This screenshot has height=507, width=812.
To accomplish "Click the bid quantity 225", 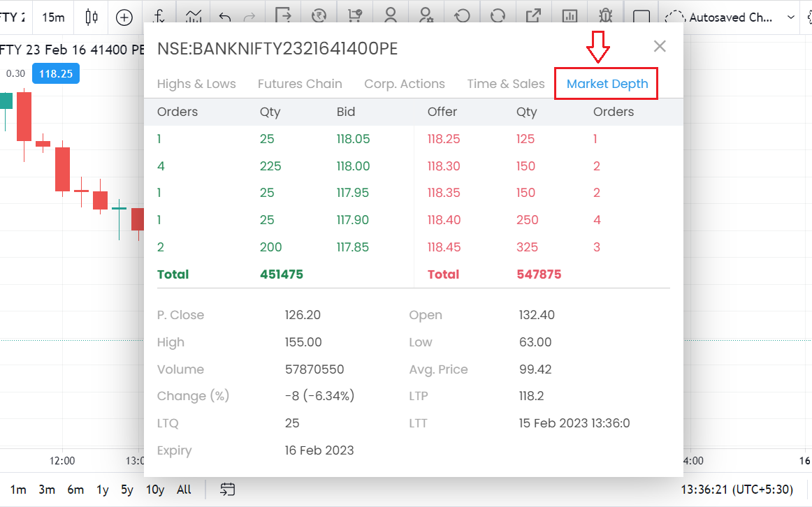I will pos(270,166).
